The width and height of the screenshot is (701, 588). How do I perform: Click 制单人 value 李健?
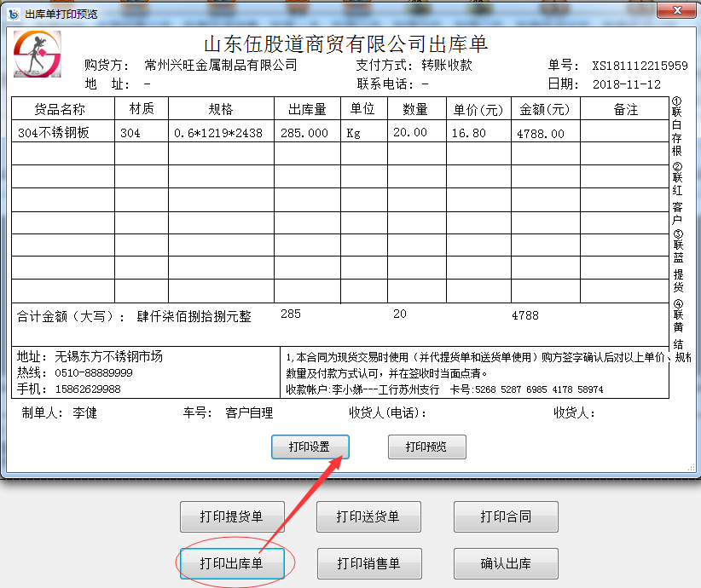tap(85, 412)
